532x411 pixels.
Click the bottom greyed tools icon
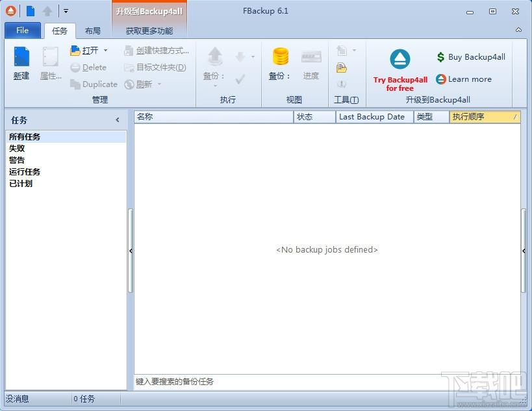(341, 84)
